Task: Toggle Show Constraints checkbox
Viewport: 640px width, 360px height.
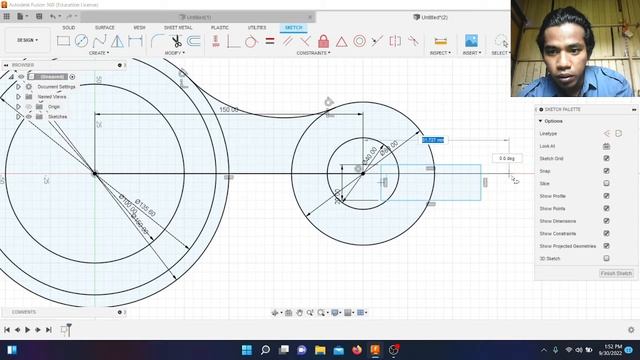Action: (x=607, y=233)
